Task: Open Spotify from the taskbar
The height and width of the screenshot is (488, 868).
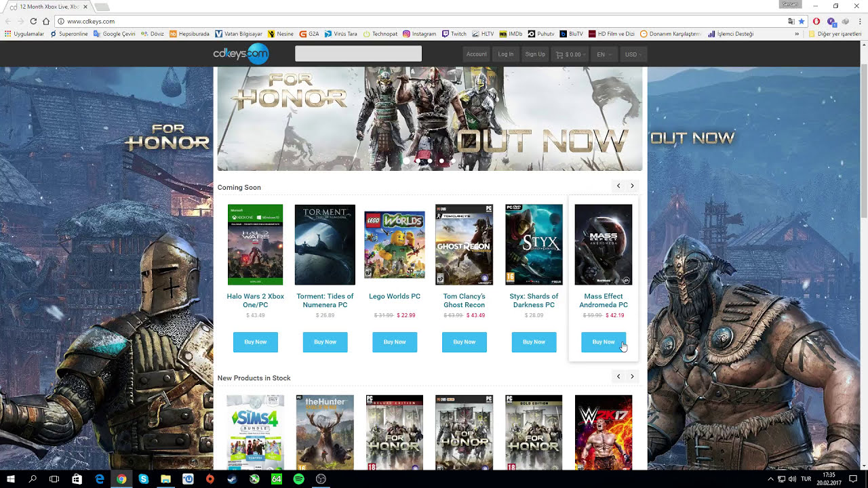Action: pos(298,479)
